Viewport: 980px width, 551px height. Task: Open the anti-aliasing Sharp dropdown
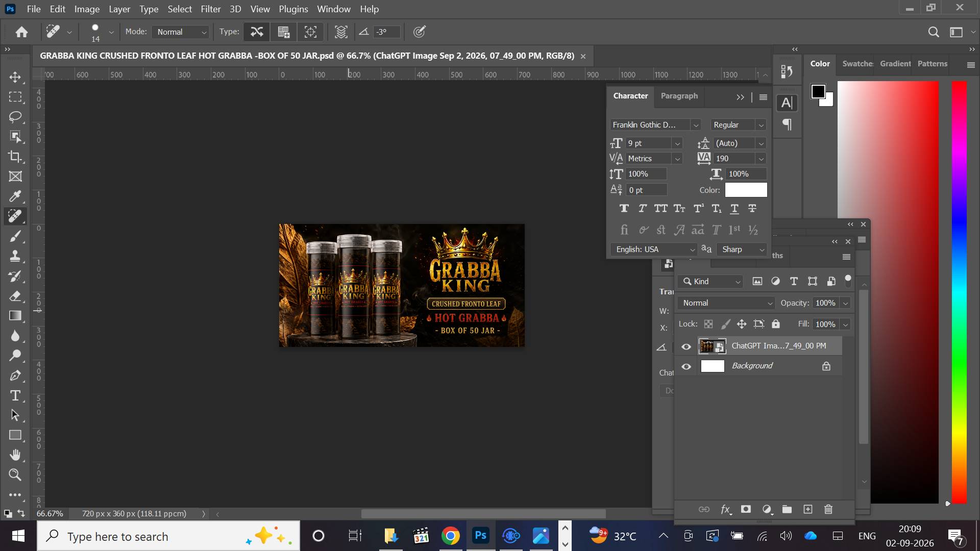(x=742, y=249)
